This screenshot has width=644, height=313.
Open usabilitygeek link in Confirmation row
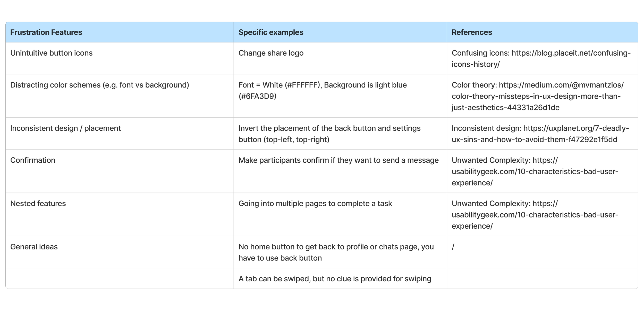535,172
